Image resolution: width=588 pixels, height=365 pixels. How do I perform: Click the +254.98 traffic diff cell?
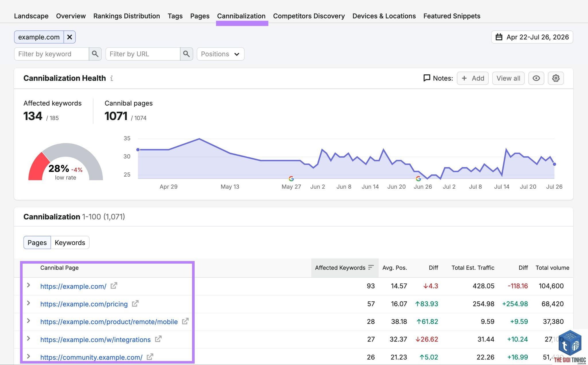click(x=515, y=304)
